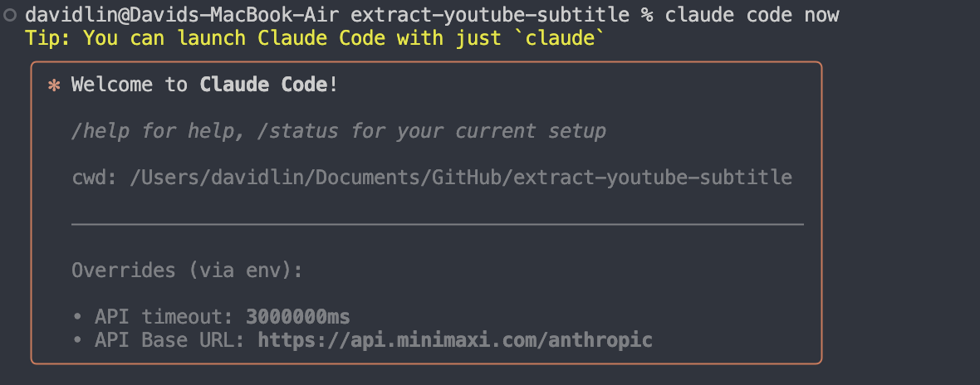980x385 pixels.
Task: Click the bullet before API Base URL
Action: [77, 340]
